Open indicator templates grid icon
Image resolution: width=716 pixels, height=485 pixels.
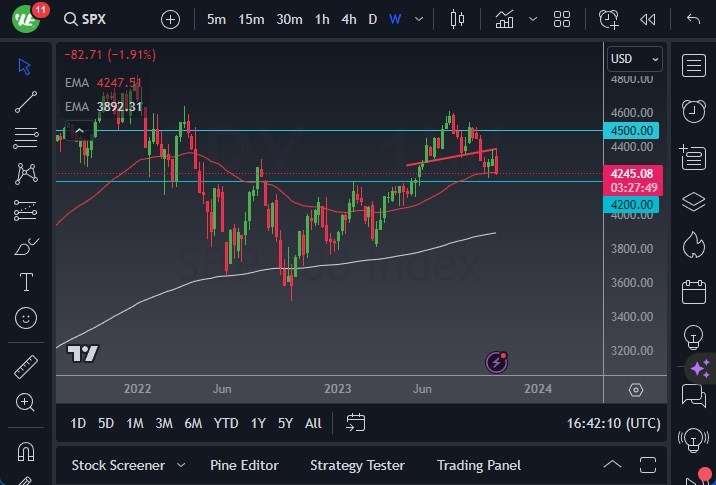click(x=562, y=20)
